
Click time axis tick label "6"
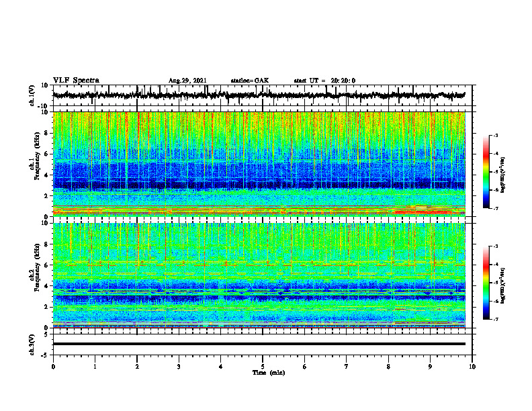tap(304, 367)
